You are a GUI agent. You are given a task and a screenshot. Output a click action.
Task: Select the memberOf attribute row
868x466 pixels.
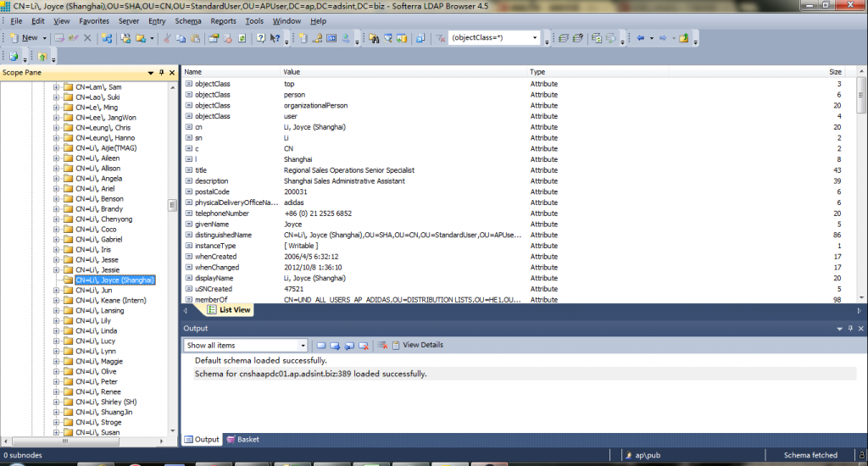[520, 299]
